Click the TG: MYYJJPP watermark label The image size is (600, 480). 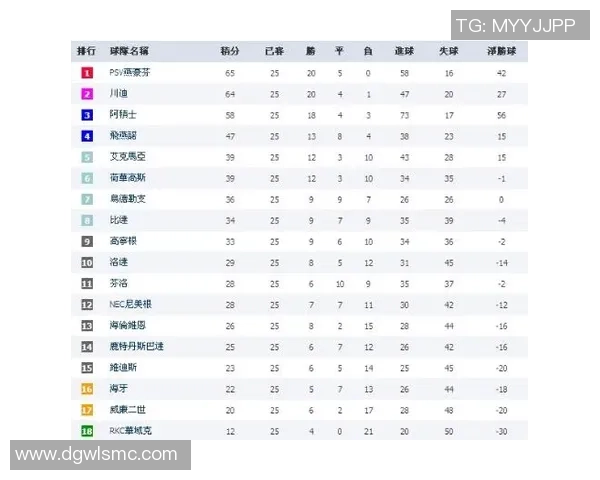(x=515, y=26)
